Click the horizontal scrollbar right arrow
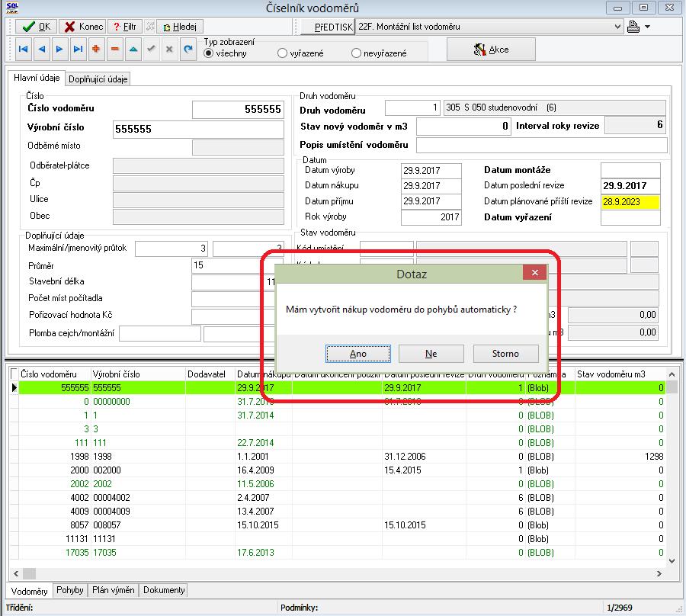The image size is (686, 616). pos(659,573)
